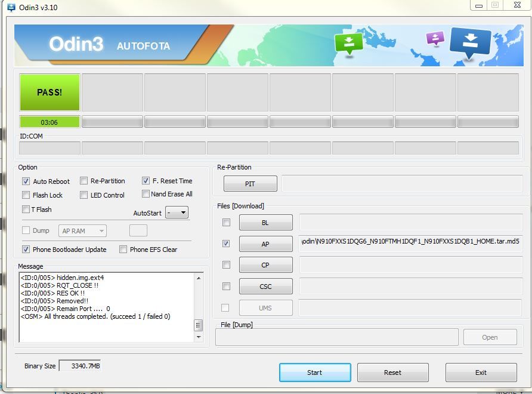Screen dimensions: 532x394
Task: Click the CSC file path field
Action: (410, 287)
